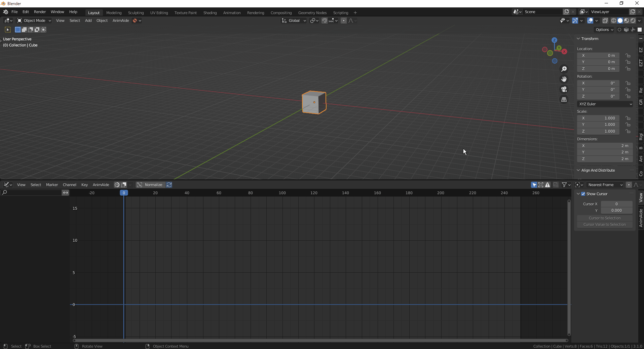Screen dimensions: 644x349
Task: Click the Dimensions Z value field
Action: tap(605, 159)
